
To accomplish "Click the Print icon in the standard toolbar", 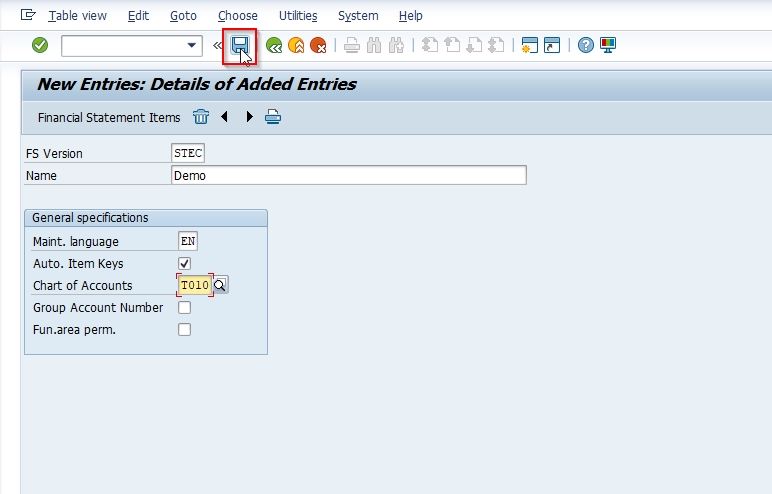I will click(352, 46).
